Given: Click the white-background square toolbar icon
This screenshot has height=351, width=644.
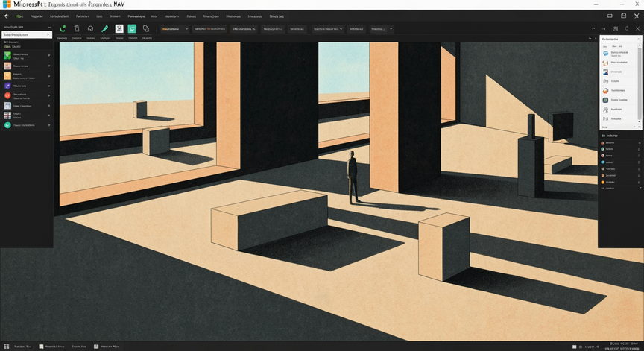Looking at the screenshot, I should (x=119, y=29).
